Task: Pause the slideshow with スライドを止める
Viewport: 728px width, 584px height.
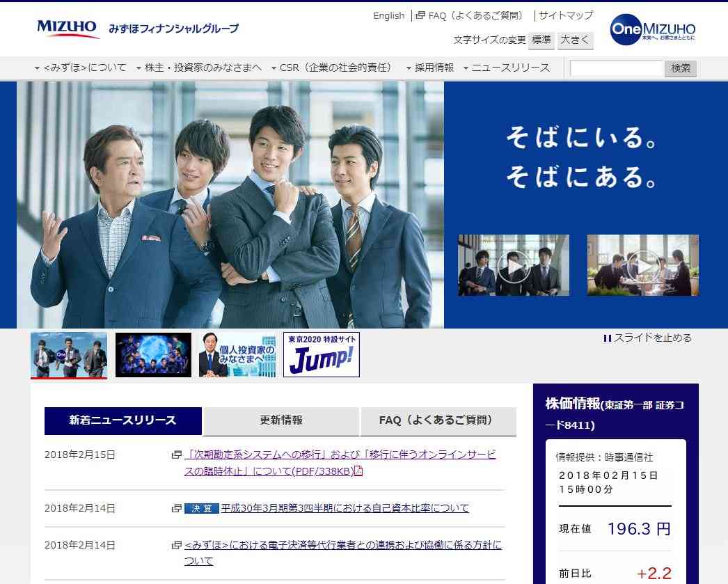Action: 648,338
